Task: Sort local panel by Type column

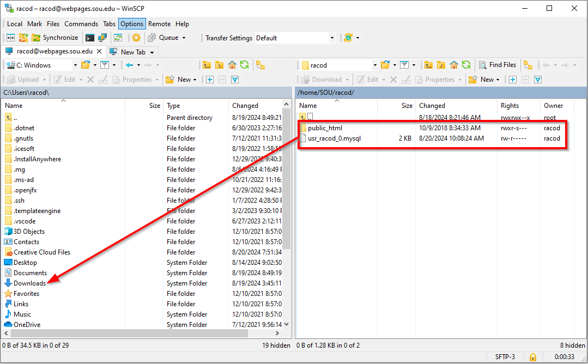Action: [196, 106]
